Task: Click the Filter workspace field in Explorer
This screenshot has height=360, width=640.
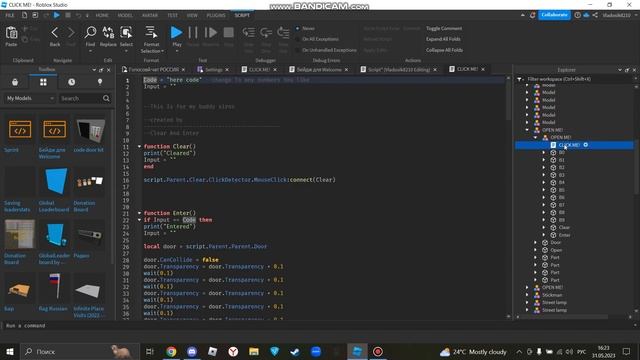Action: (x=578, y=79)
